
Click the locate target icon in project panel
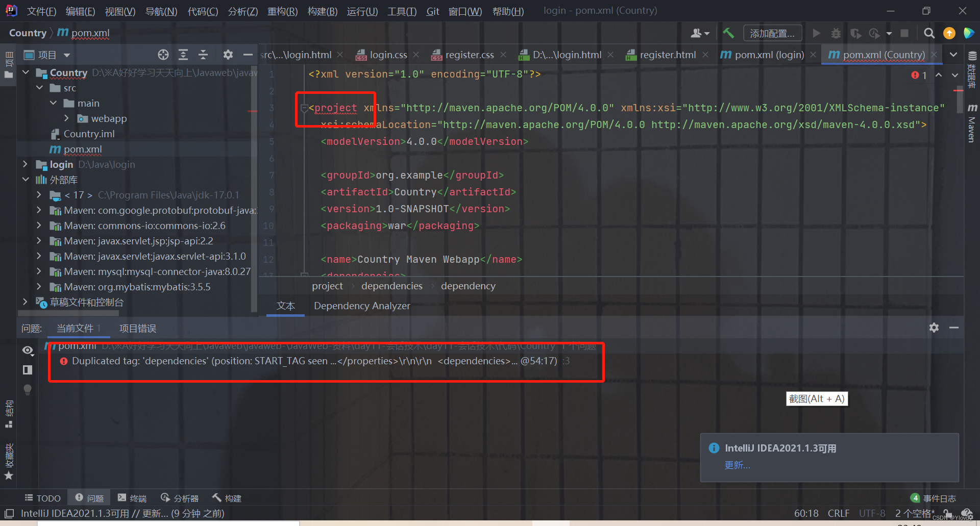coord(163,55)
